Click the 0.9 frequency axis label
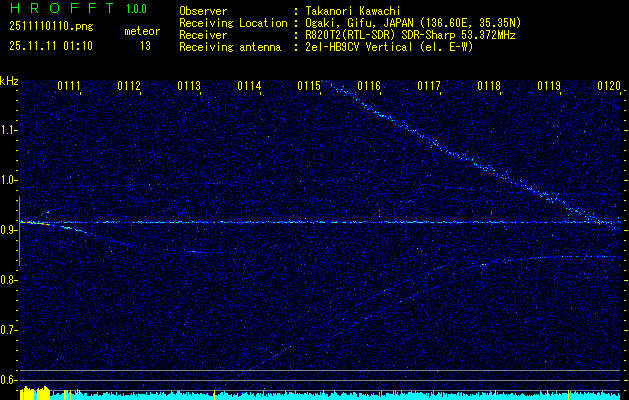The image size is (629, 400). pos(9,230)
